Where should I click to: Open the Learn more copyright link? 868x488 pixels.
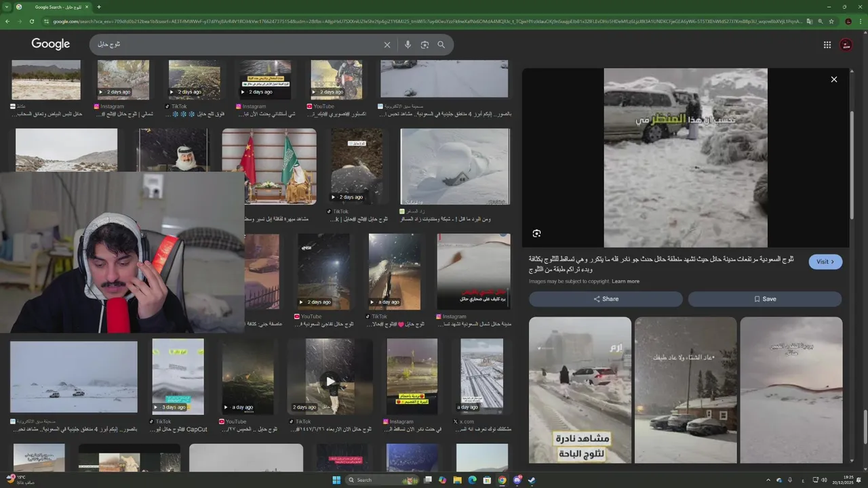click(625, 281)
